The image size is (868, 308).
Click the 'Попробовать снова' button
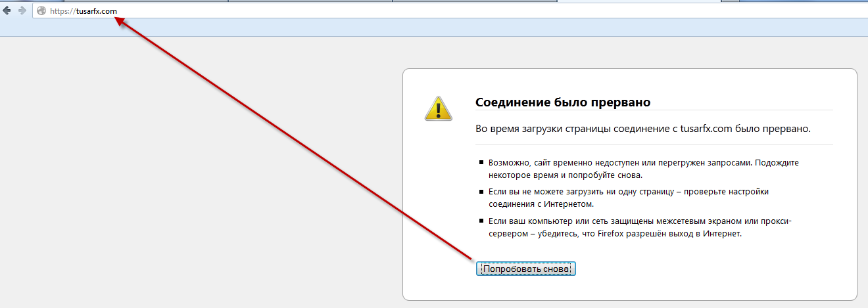coord(526,269)
